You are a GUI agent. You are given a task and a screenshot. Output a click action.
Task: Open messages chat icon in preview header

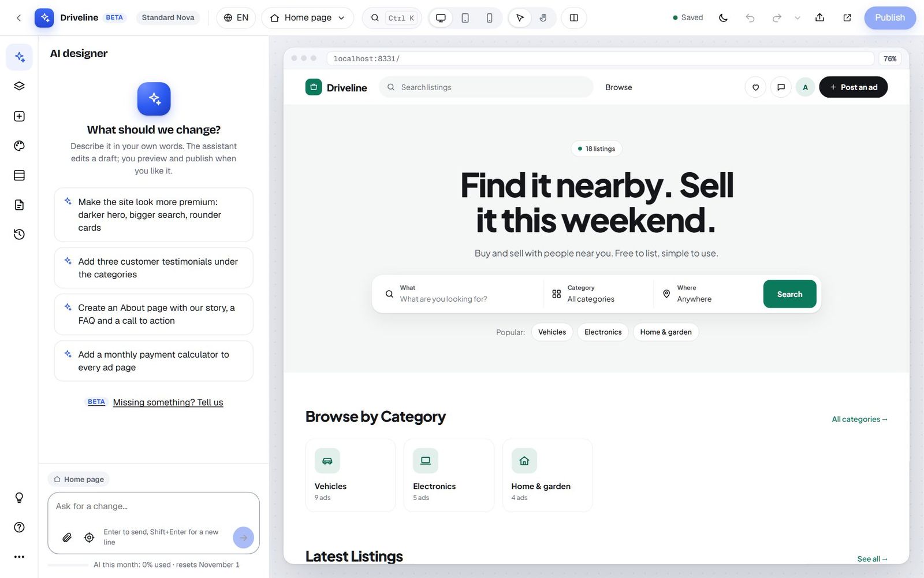pos(781,87)
